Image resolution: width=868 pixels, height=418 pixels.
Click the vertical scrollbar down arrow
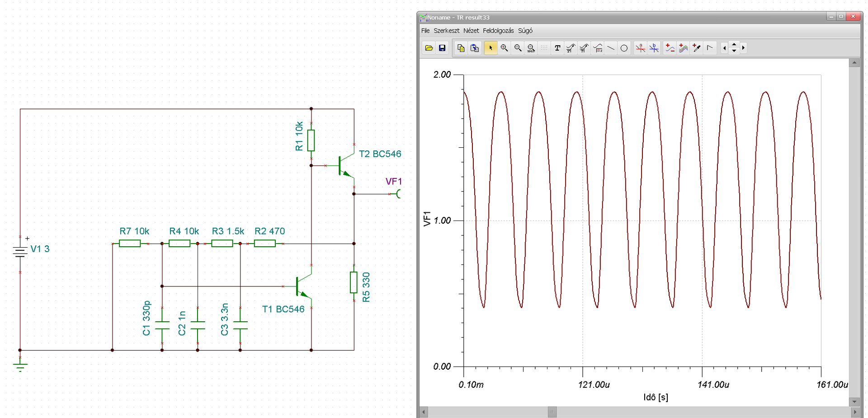pos(854,401)
